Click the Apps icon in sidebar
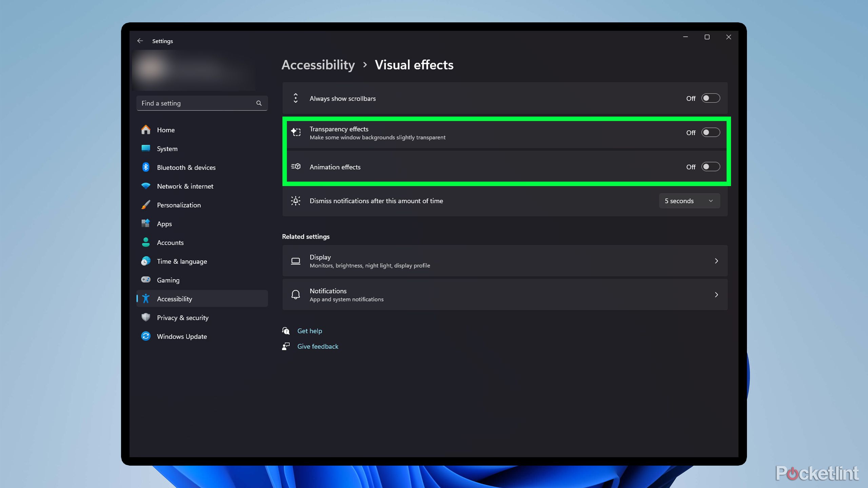The width and height of the screenshot is (868, 488). tap(146, 223)
